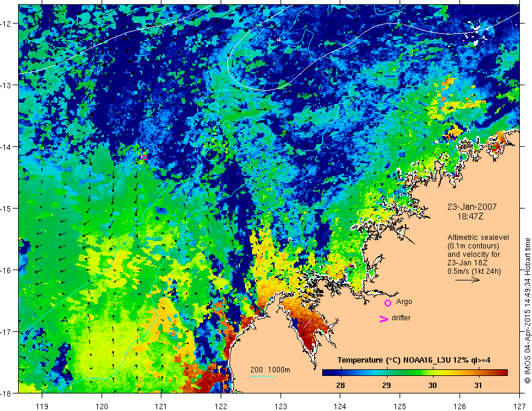The height and width of the screenshot is (411, 532).
Task: Click the longitude axis label 124
Action: [340, 406]
